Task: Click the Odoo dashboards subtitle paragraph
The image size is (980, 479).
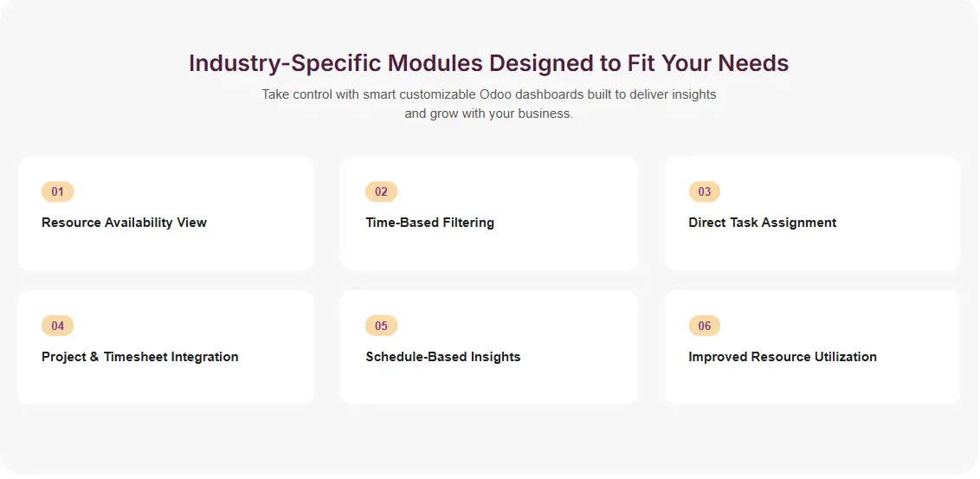Action: click(488, 104)
